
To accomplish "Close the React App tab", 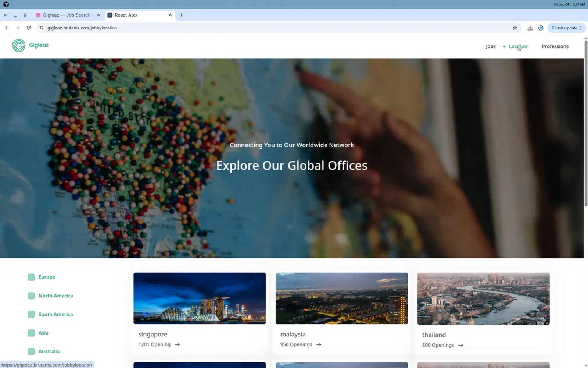I will tap(170, 15).
